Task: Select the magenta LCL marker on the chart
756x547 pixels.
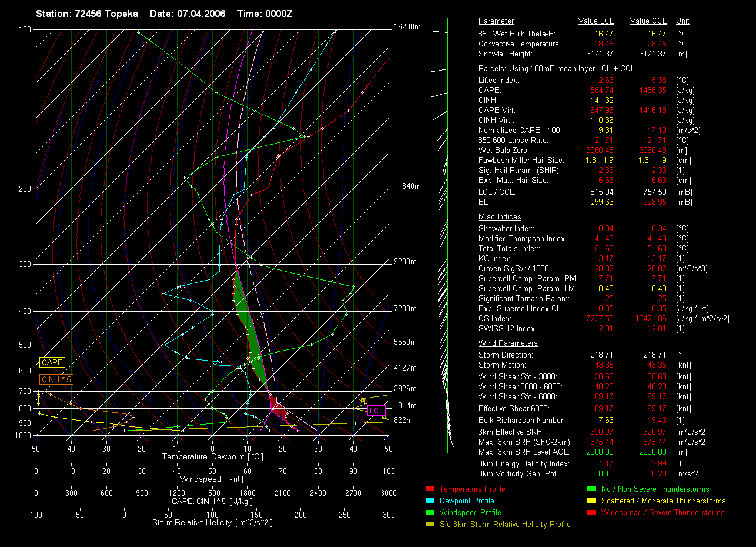Action: (x=376, y=411)
